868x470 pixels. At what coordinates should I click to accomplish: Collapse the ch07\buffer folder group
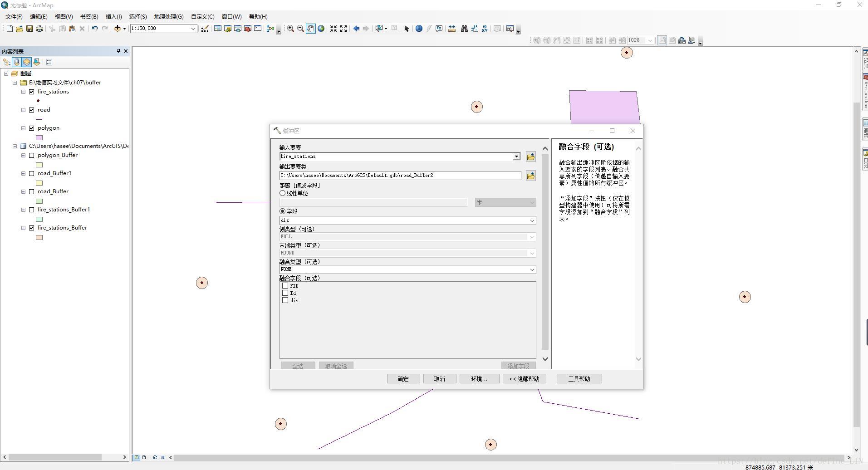[x=15, y=83]
